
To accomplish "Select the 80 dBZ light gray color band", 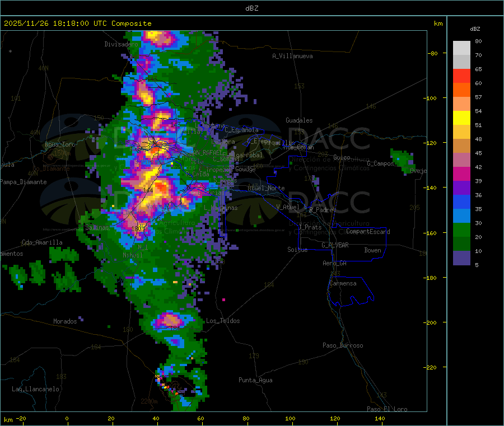I will pyautogui.click(x=461, y=48).
